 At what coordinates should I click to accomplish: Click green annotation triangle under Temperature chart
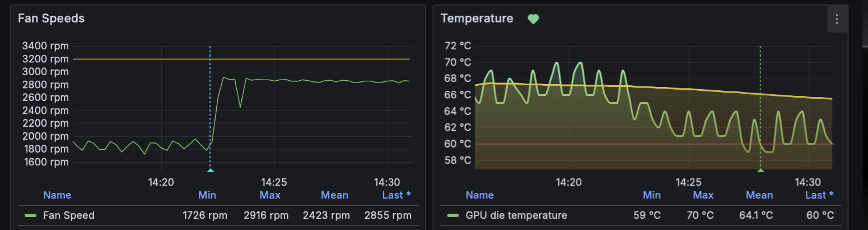coord(760,170)
